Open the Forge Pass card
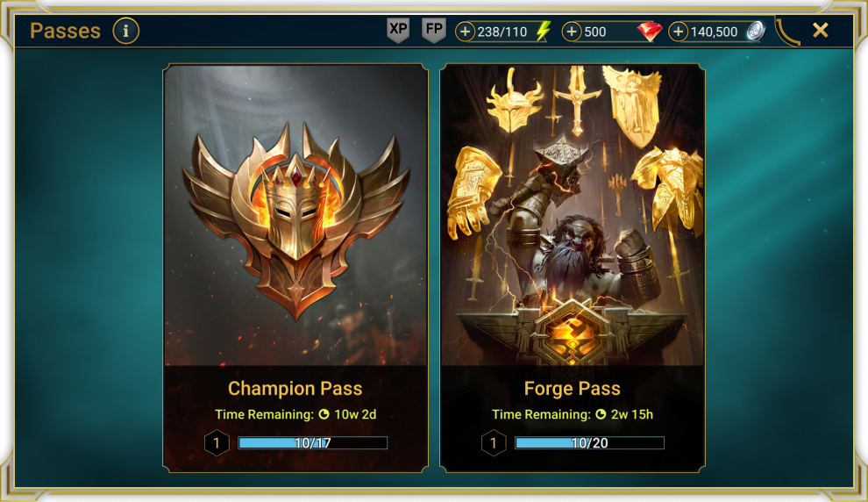 (573, 269)
